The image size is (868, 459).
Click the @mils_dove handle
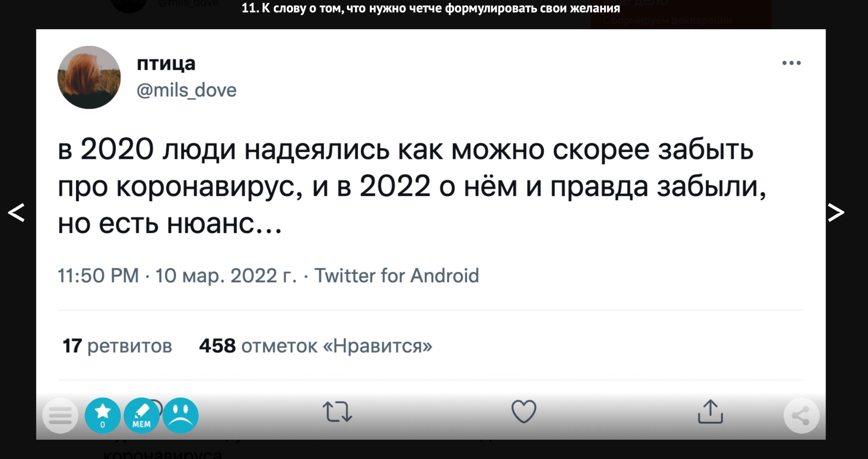[186, 91]
